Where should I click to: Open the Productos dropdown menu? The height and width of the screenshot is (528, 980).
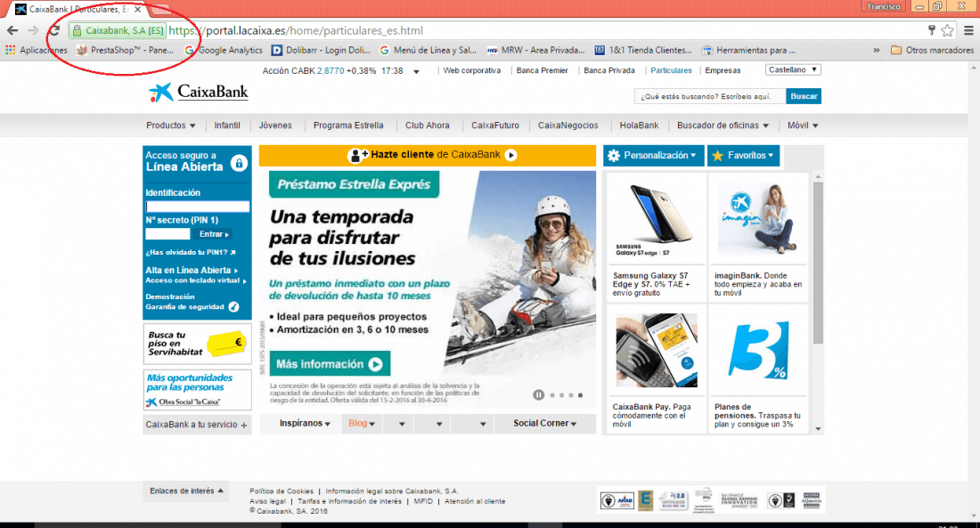pos(171,126)
